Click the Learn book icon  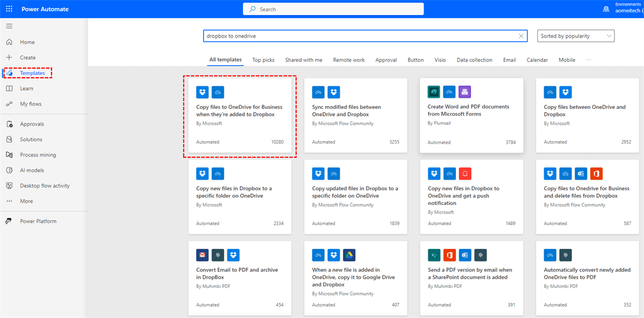pyautogui.click(x=9, y=88)
